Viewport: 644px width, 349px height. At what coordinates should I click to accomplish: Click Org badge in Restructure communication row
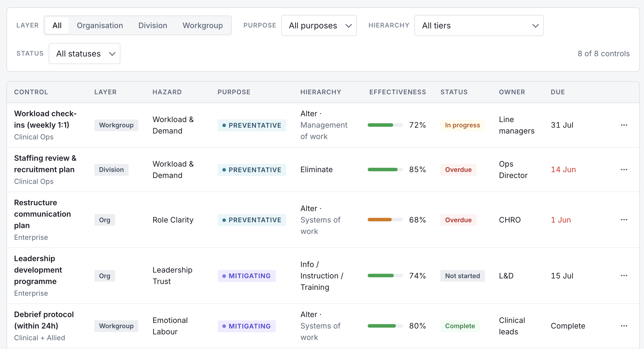click(x=105, y=220)
